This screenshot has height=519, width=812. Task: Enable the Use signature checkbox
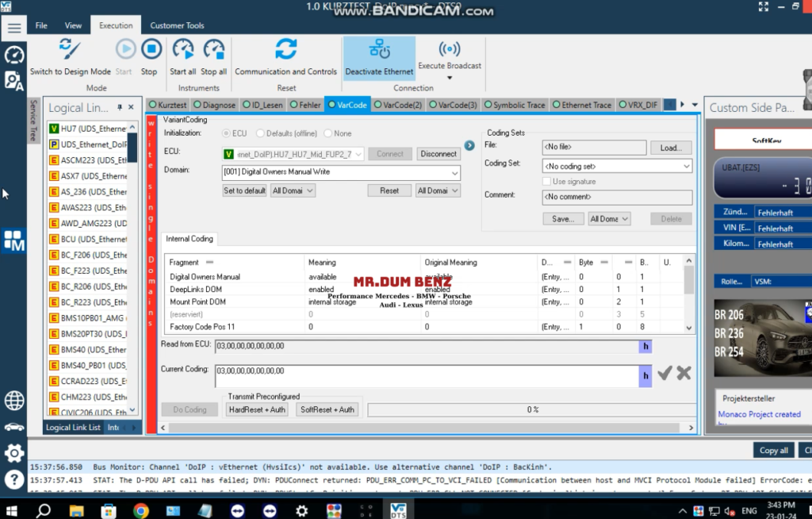point(546,181)
